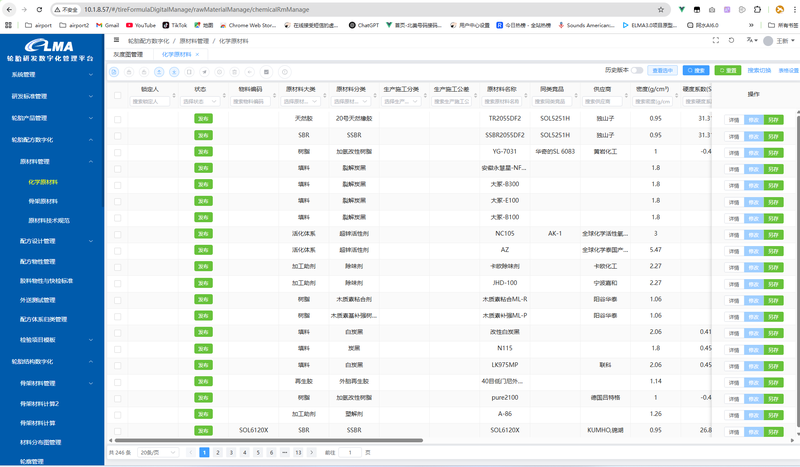Open the language translate icon menu

coord(752,40)
